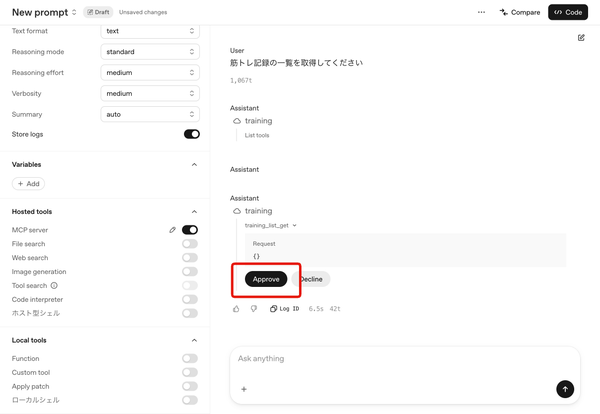Click the Request label in tool call box
Screen dimensions: 600x414
pyautogui.click(x=264, y=244)
